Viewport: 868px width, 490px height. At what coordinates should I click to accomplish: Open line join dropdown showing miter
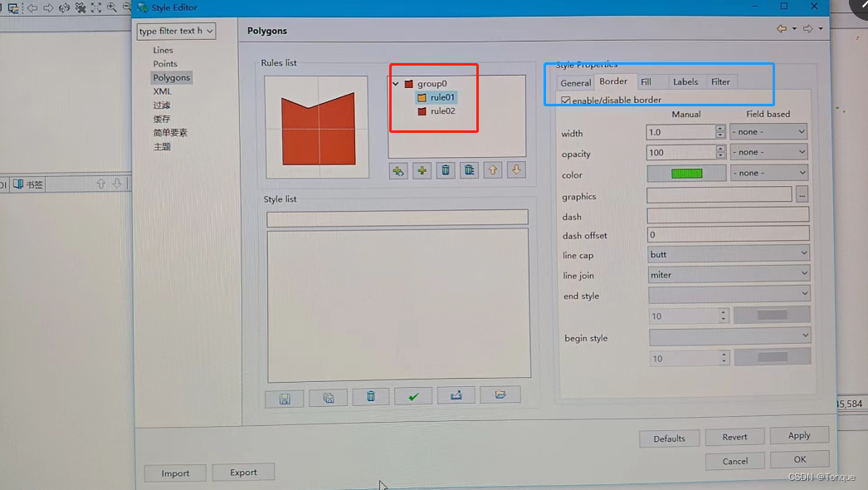pos(729,274)
